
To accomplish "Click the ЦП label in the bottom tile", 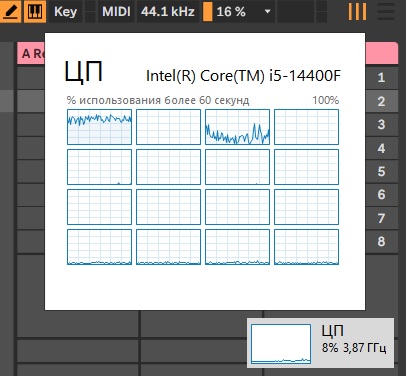I will (x=333, y=331).
